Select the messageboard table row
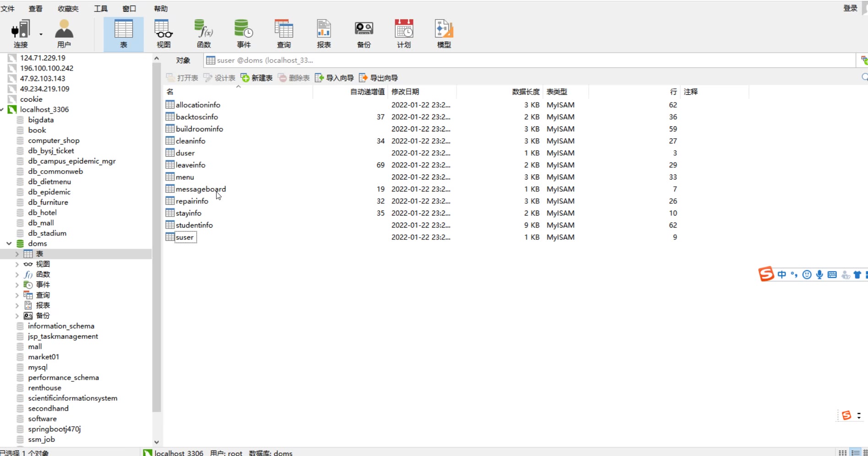The width and height of the screenshot is (868, 456). (x=456, y=189)
